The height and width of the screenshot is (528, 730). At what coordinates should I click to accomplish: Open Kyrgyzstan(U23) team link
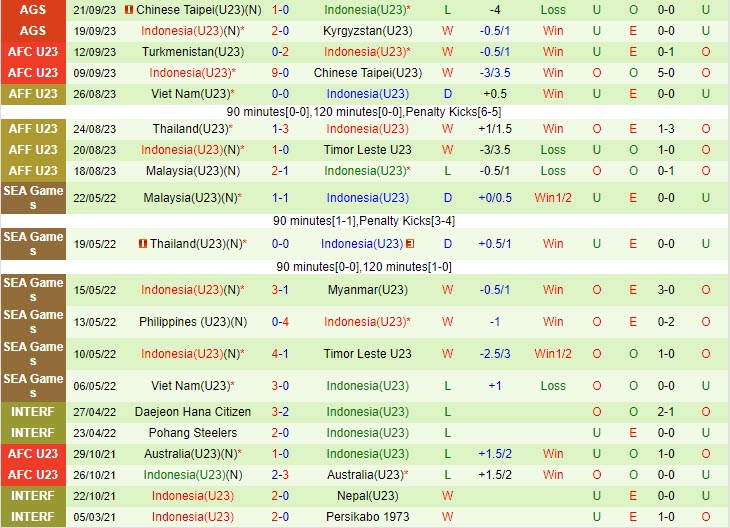pos(368,31)
